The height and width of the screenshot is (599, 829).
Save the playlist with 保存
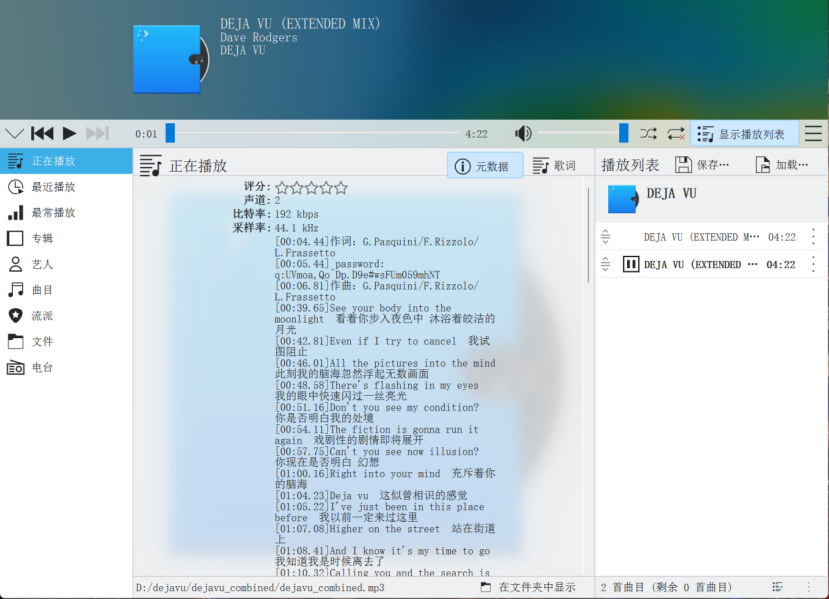click(x=700, y=165)
